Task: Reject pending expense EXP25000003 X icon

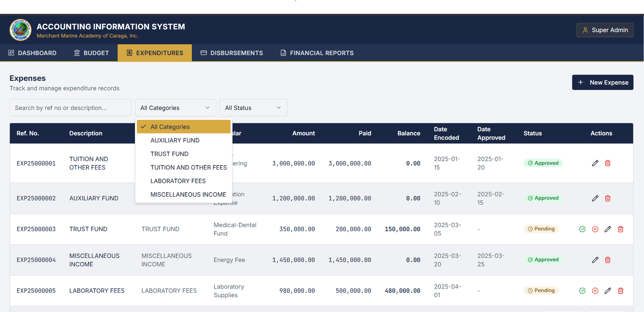Action: [x=595, y=229]
